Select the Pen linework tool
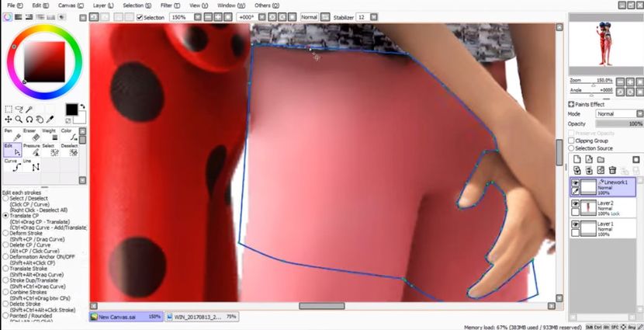 pos(12,135)
